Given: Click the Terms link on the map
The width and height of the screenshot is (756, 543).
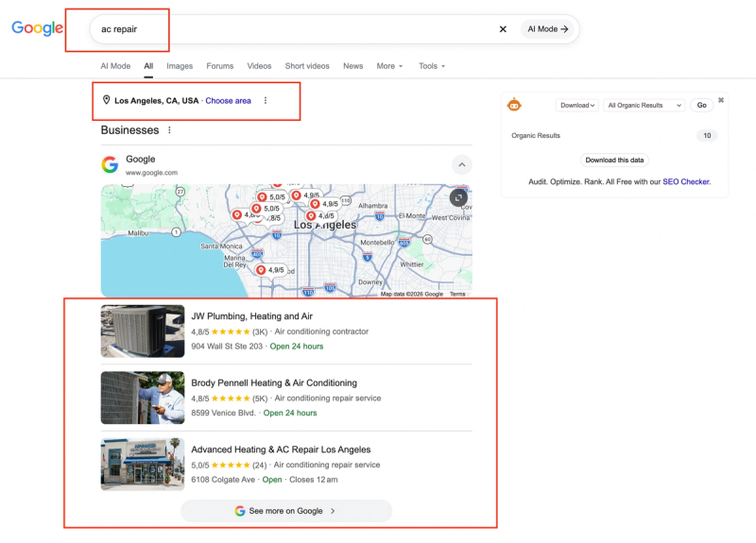Looking at the screenshot, I should [x=457, y=294].
